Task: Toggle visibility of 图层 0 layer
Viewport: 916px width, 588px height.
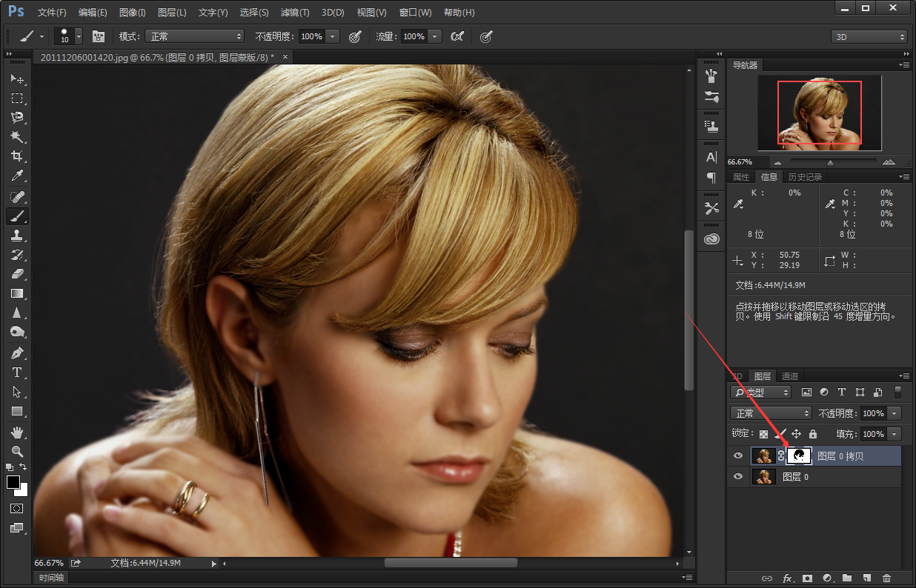Action: coord(738,477)
